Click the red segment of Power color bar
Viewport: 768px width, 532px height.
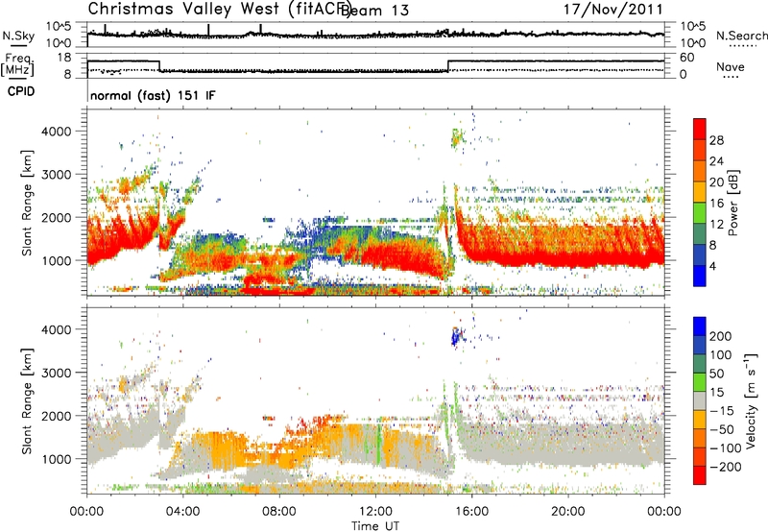700,130
